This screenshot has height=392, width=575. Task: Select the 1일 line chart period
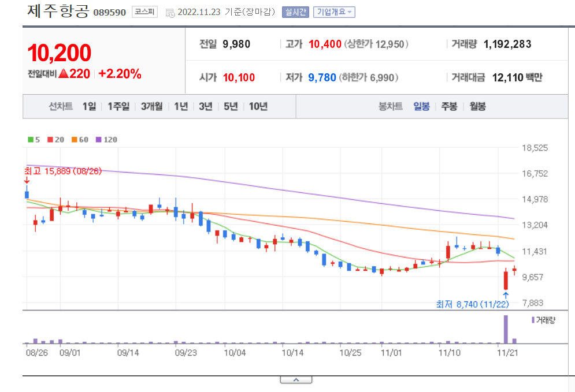pos(89,106)
